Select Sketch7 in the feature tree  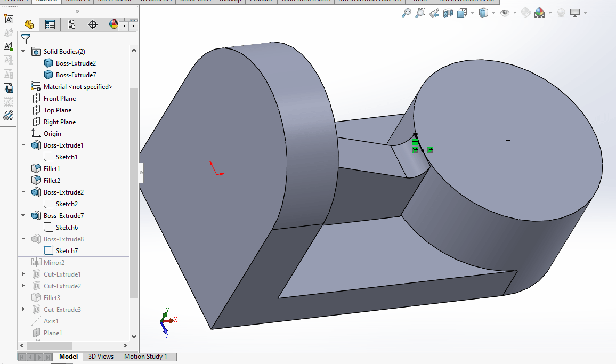pyautogui.click(x=67, y=251)
